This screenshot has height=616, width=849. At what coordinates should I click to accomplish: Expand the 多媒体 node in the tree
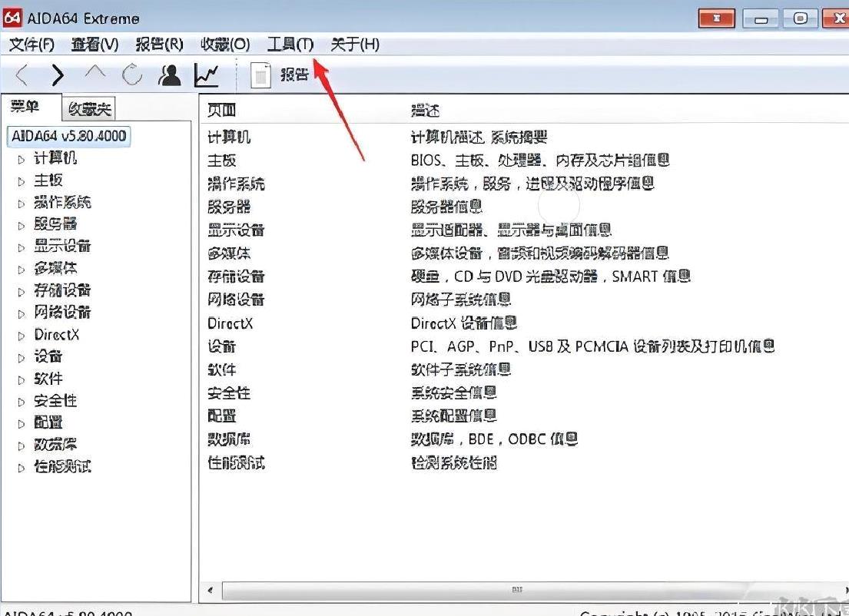click(21, 270)
